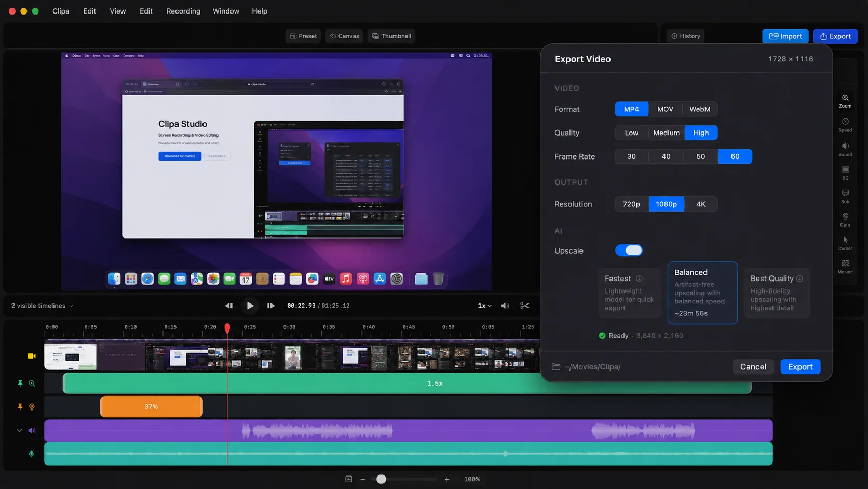Open the Clipa application menu

[x=61, y=11]
